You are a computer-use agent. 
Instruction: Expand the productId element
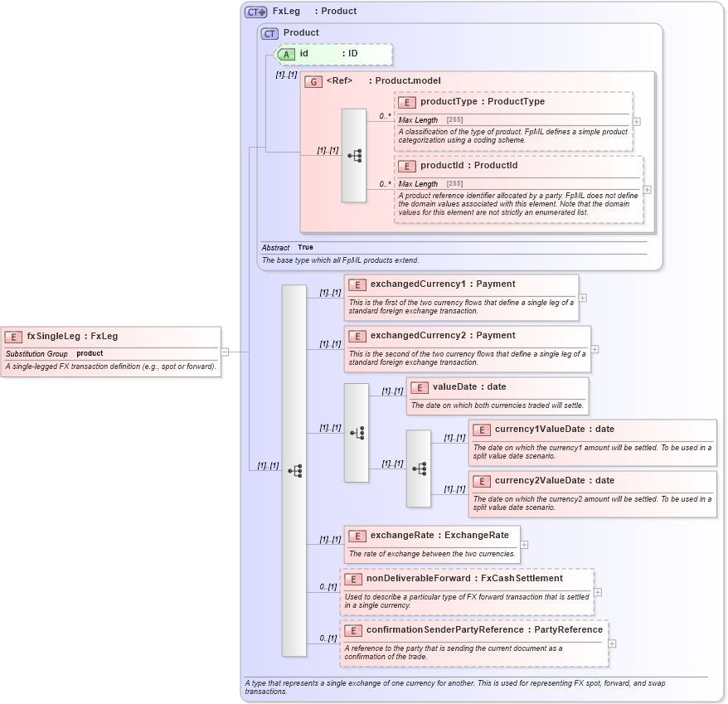648,190
